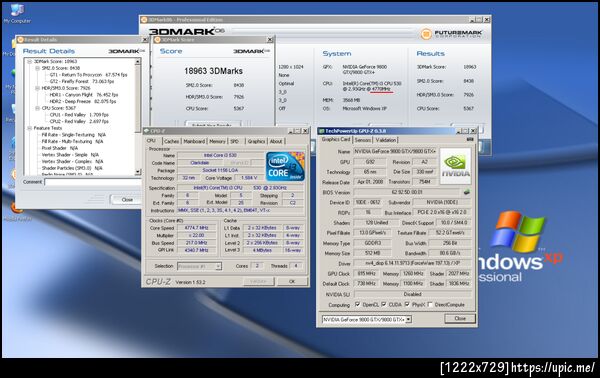Collapse the HDR/SM3.0 Score tree node
Screen dimensions: 600x378
(38, 88)
